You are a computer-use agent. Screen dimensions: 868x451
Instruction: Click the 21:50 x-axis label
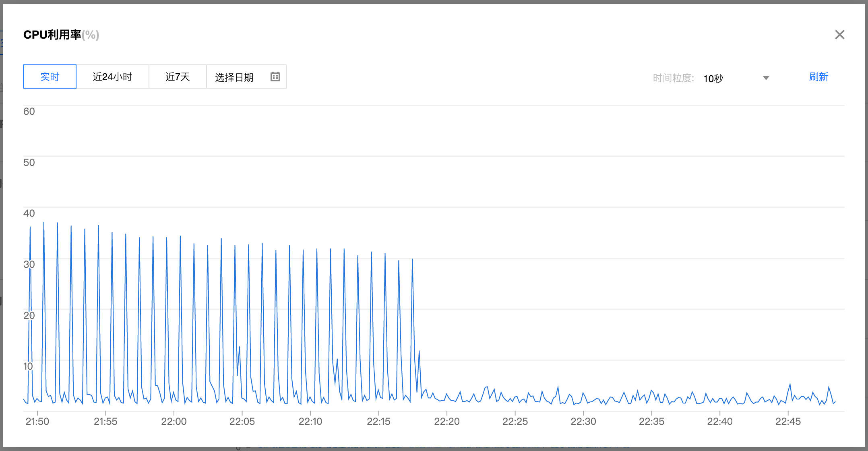tap(37, 421)
